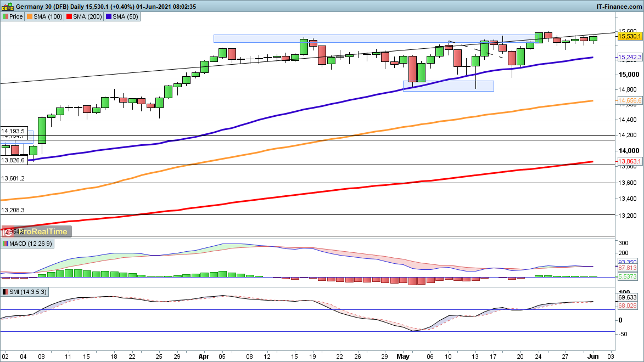Click the May month marker on time axis
Image resolution: width=644 pixels, height=362 pixels.
click(x=404, y=355)
